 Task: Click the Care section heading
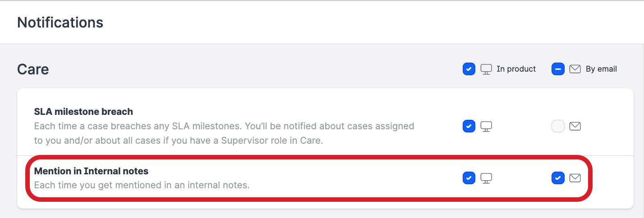(33, 69)
